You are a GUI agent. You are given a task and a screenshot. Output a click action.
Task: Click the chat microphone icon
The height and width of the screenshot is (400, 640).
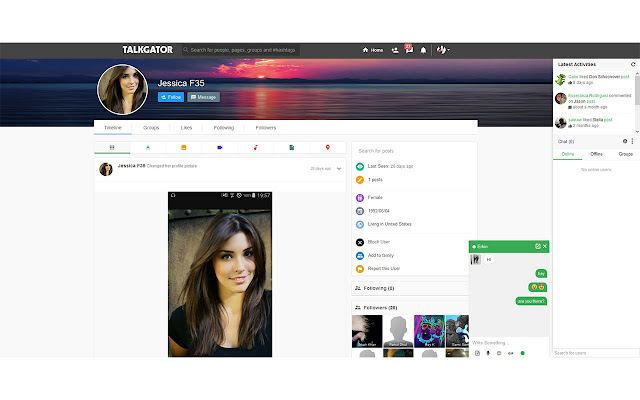point(488,353)
